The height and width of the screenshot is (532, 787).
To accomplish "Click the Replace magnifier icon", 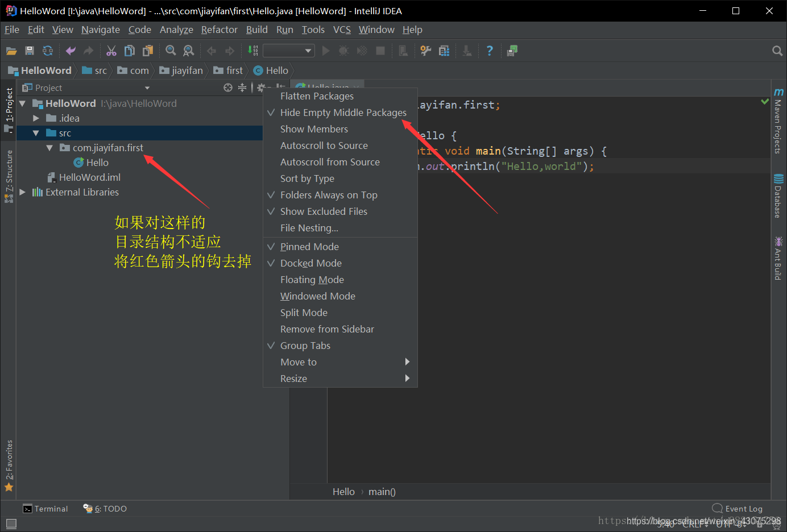I will click(x=189, y=51).
